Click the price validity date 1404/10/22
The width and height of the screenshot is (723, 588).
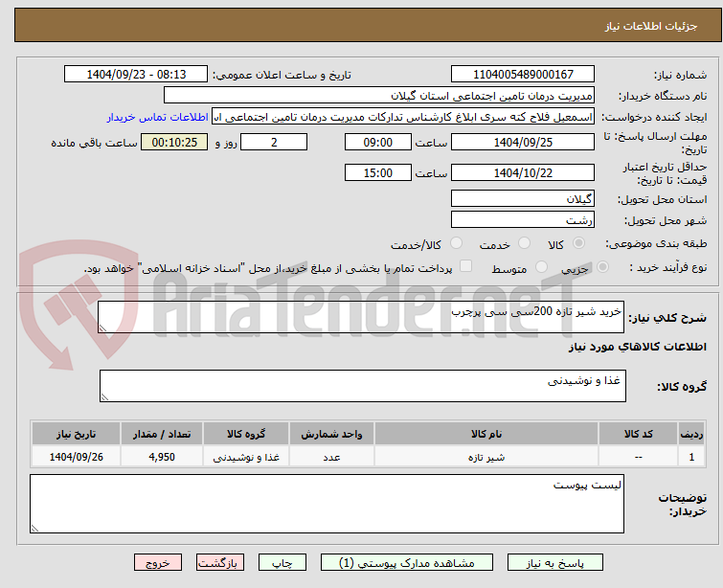(523, 173)
